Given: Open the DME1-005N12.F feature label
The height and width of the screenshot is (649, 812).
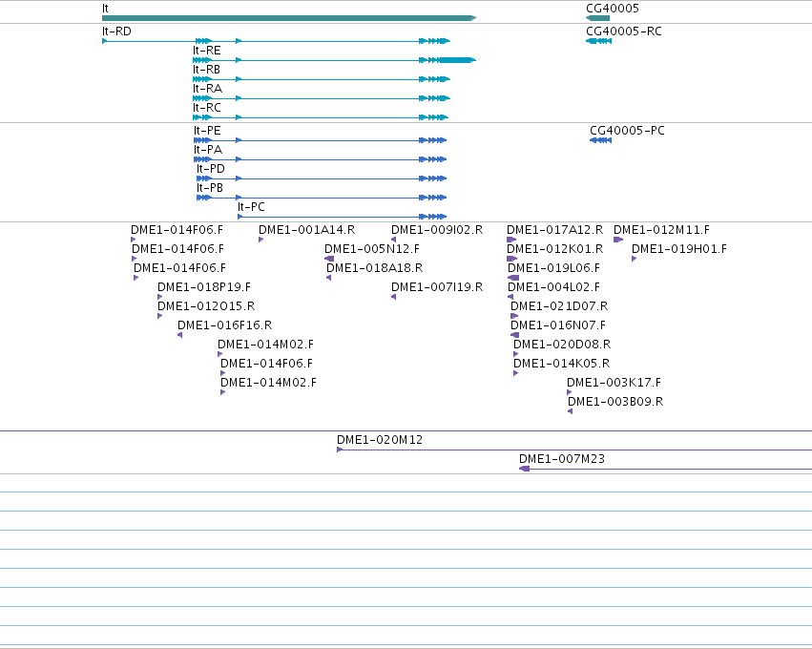Looking at the screenshot, I should point(372,249).
